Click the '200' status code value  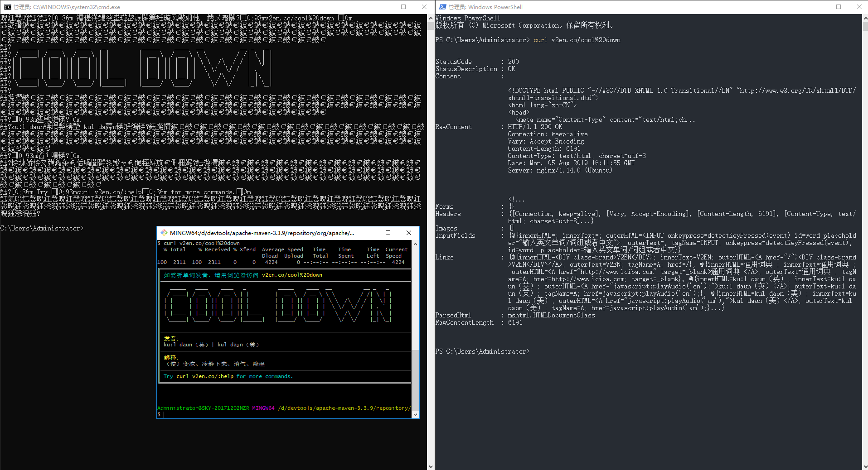(x=514, y=62)
